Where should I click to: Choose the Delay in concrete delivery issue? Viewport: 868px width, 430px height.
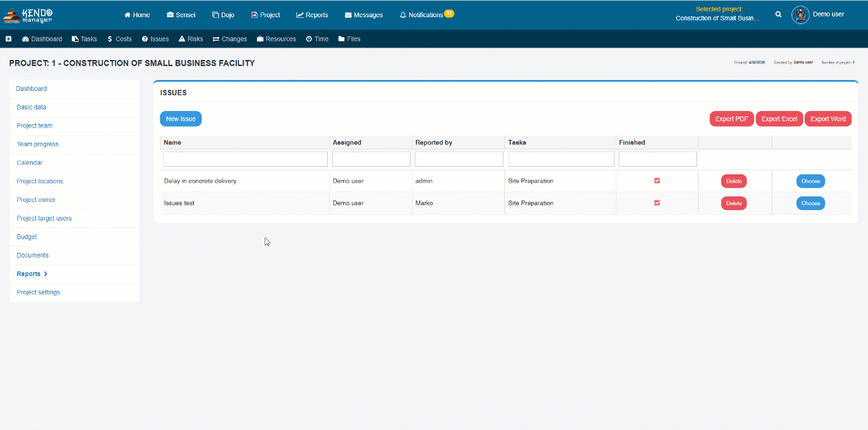(811, 181)
